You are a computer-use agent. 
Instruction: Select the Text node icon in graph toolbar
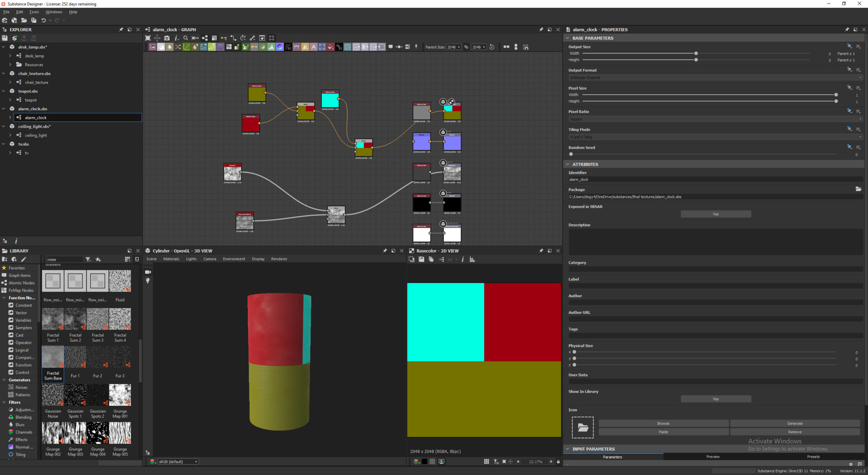point(313,47)
